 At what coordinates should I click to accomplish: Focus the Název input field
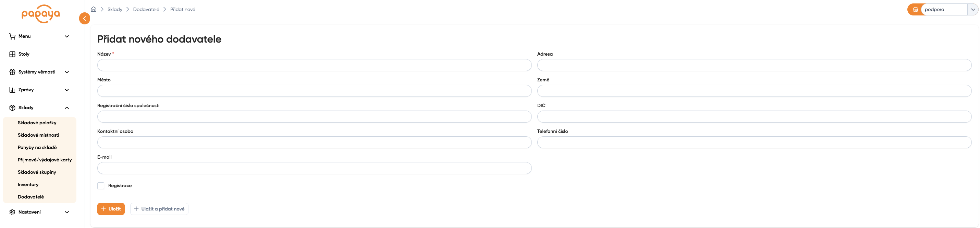click(314, 65)
